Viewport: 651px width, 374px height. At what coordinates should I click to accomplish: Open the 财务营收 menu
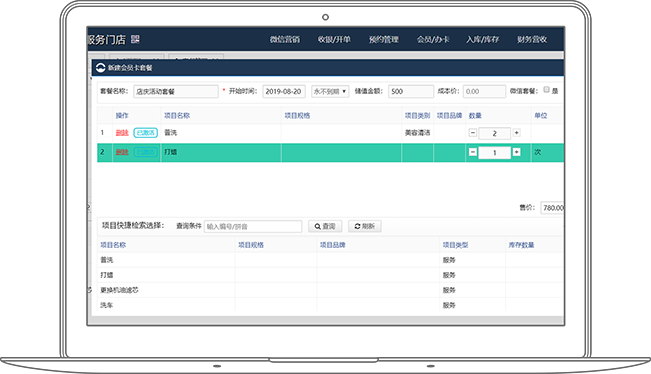click(532, 39)
